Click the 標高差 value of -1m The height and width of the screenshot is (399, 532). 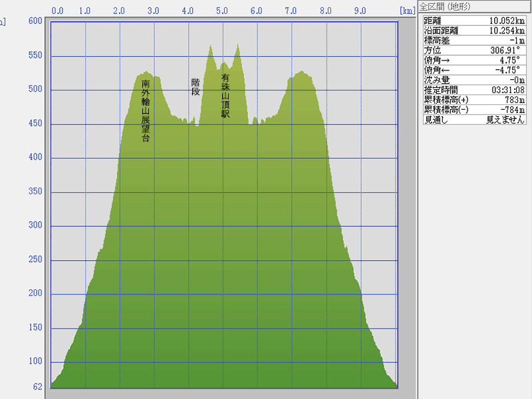pos(515,41)
